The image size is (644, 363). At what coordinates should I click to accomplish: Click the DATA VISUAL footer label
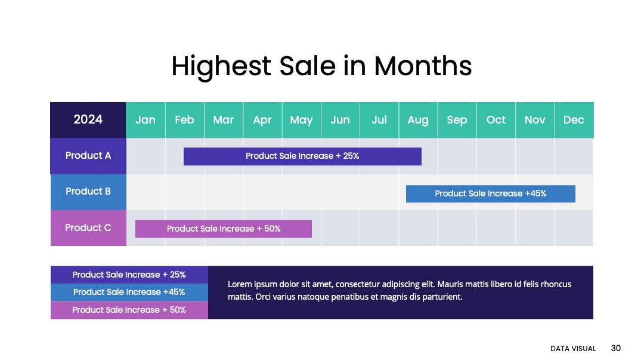573,349
